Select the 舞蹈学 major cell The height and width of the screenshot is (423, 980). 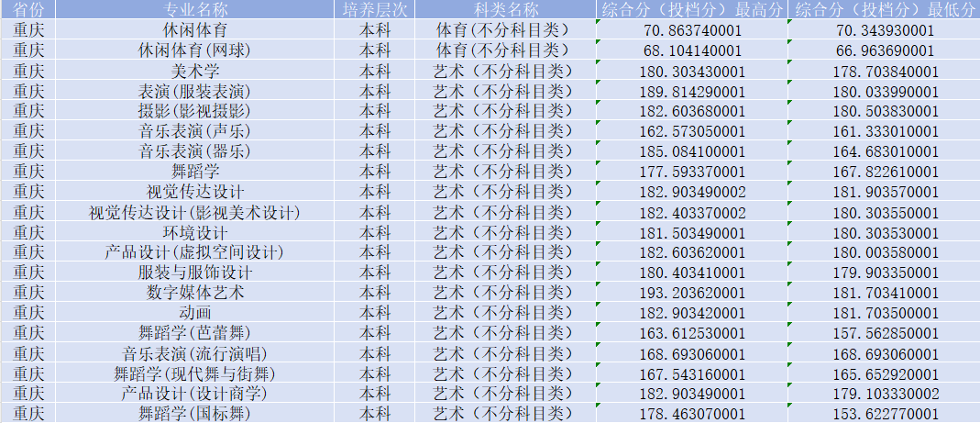(x=194, y=172)
